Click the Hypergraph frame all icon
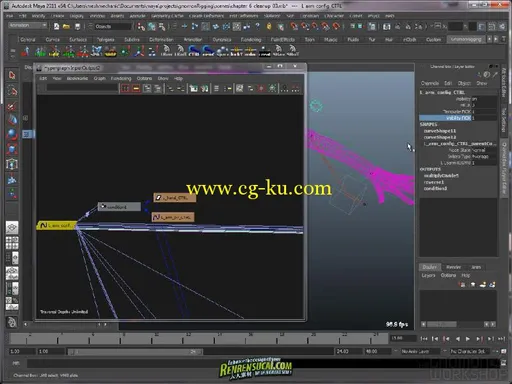The image size is (512, 384). coord(125,88)
